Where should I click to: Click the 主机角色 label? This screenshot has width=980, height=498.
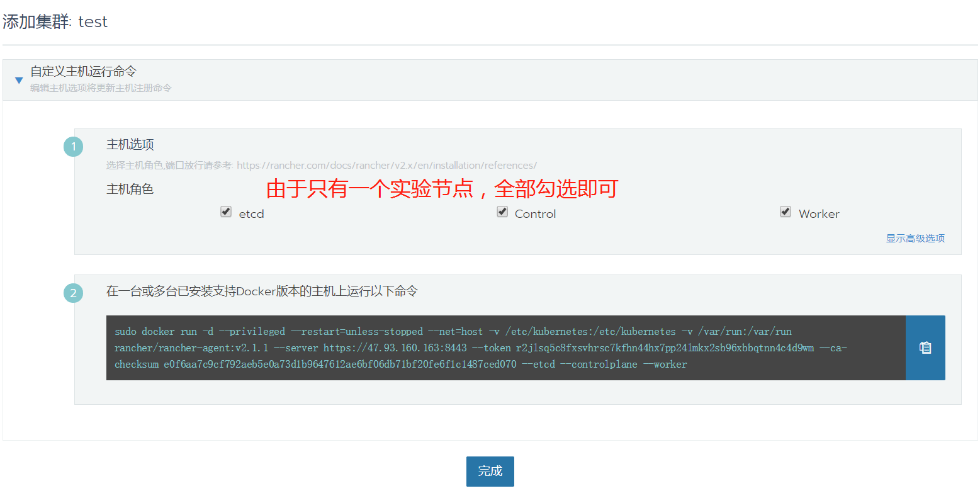(130, 189)
